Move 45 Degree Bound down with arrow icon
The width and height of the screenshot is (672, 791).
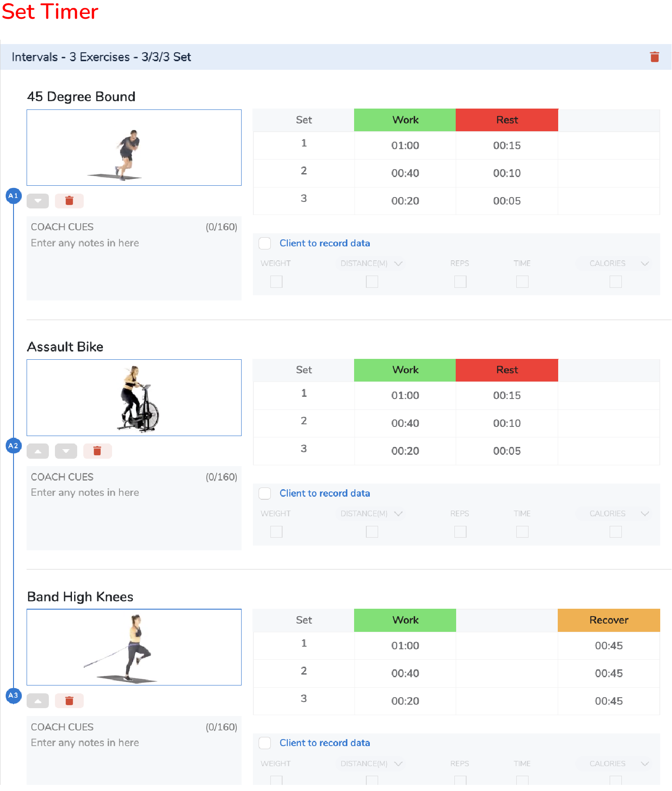pyautogui.click(x=38, y=201)
